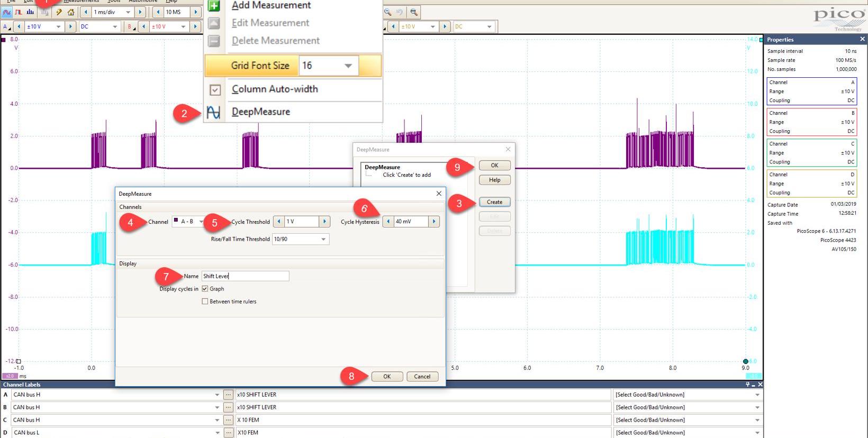Screen dimensions: 868x438
Task: Open Channel A Select Good/Bad/Unknown dropdown
Action: [x=757, y=395]
